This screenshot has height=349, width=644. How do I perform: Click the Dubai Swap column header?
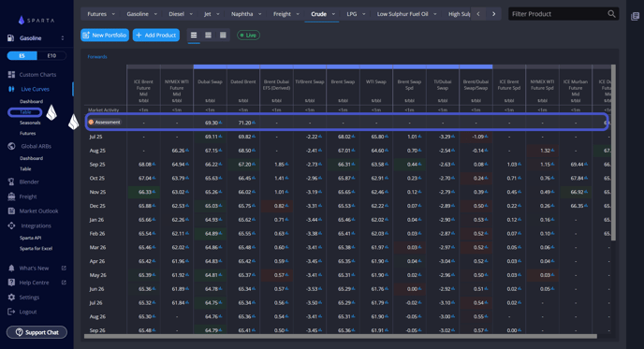pos(210,81)
